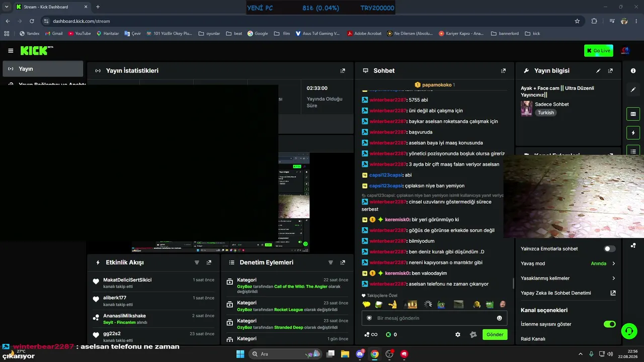Open the Raid Kanalı option
Screen dimensions: 644x362
click(x=533, y=339)
